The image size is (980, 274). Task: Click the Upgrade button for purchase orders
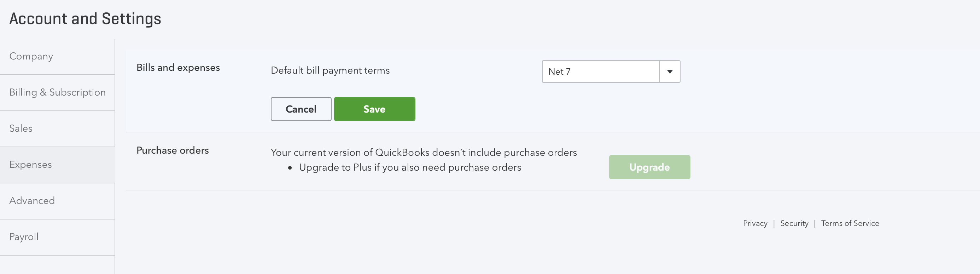tap(649, 167)
